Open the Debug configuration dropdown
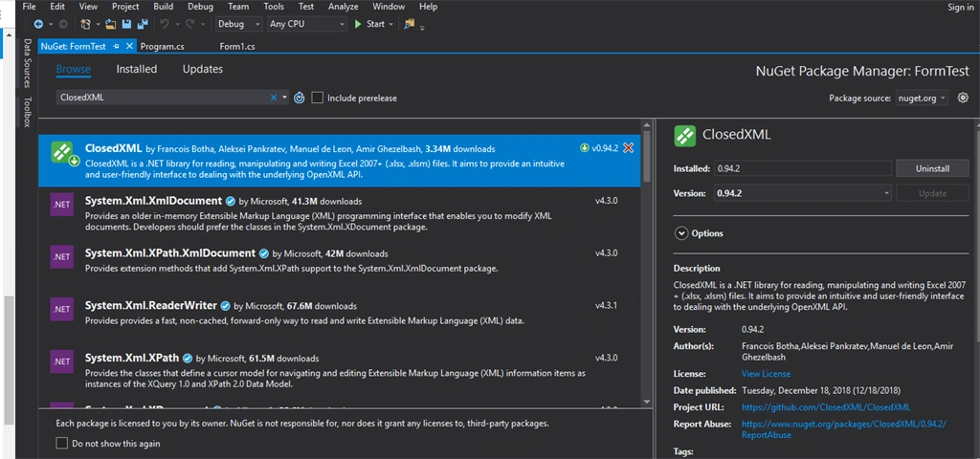The height and width of the screenshot is (459, 980). click(238, 24)
